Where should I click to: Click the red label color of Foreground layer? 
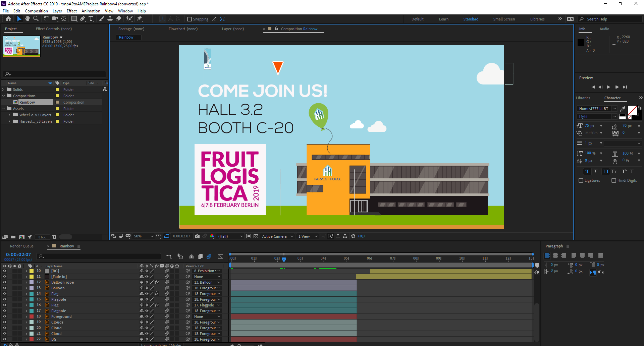(32, 316)
